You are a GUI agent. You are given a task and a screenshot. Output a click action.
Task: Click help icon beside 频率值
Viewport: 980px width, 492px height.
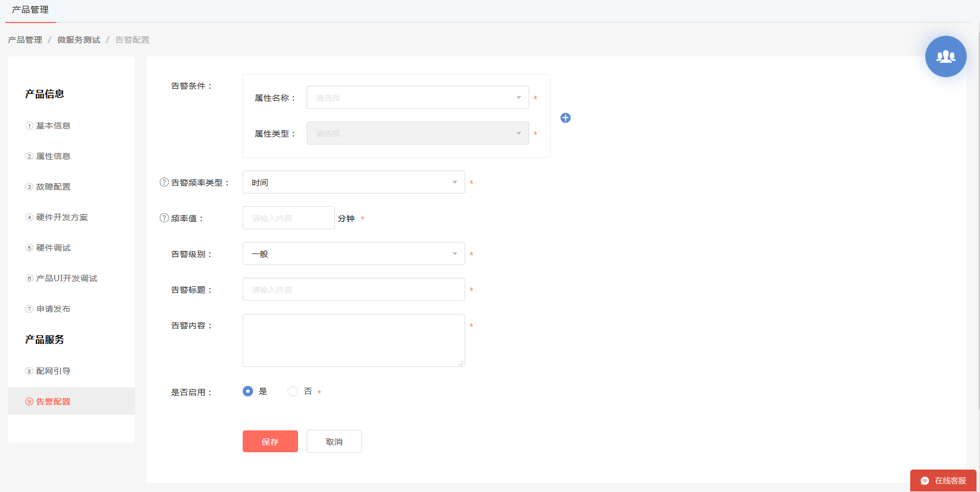pyautogui.click(x=164, y=218)
